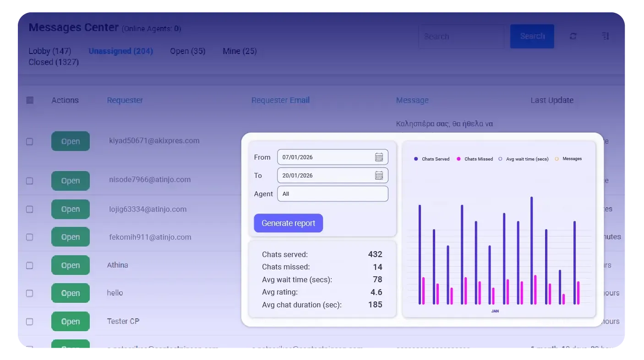This screenshot has height=360, width=644.
Task: Click the To date field 20/01/2026
Action: click(x=333, y=175)
